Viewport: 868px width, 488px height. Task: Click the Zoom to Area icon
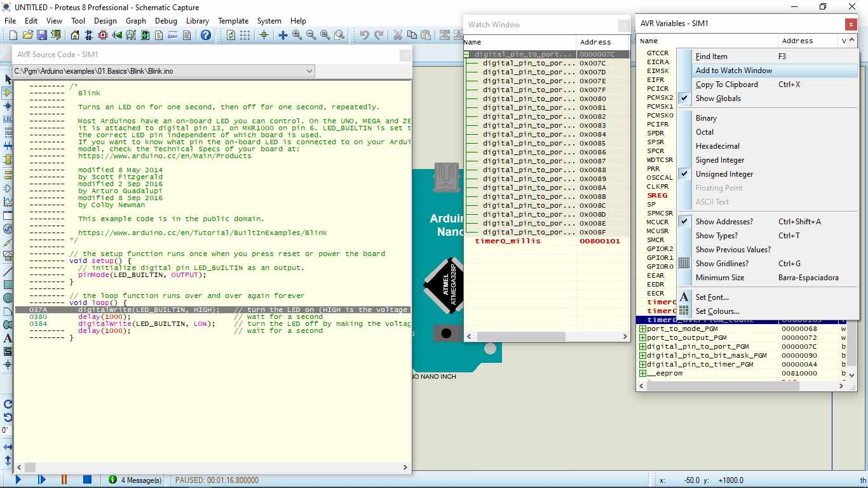339,35
